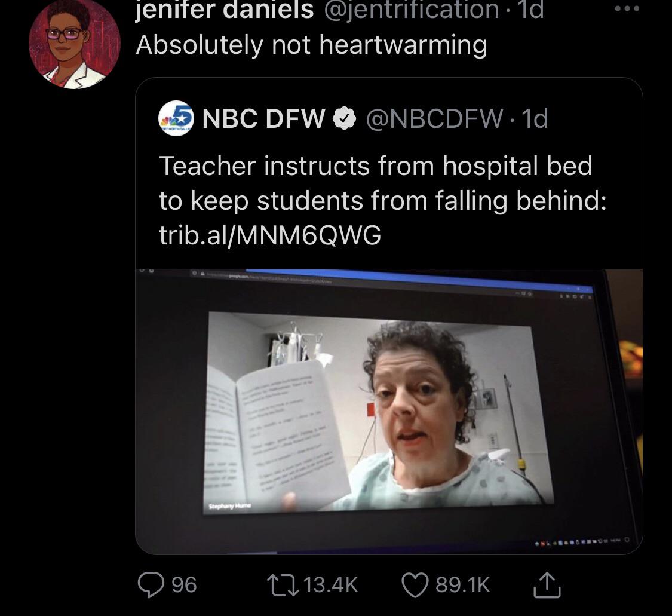Click the 89.1K likes count

tap(463, 584)
